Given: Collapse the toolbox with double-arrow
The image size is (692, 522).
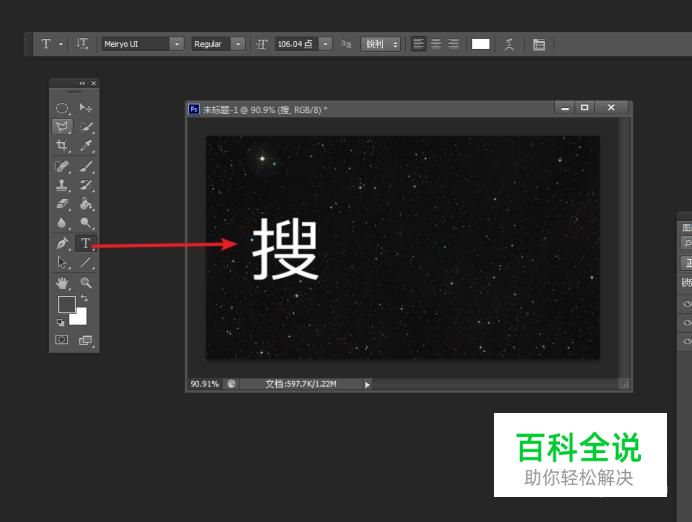Looking at the screenshot, I should (x=82, y=83).
